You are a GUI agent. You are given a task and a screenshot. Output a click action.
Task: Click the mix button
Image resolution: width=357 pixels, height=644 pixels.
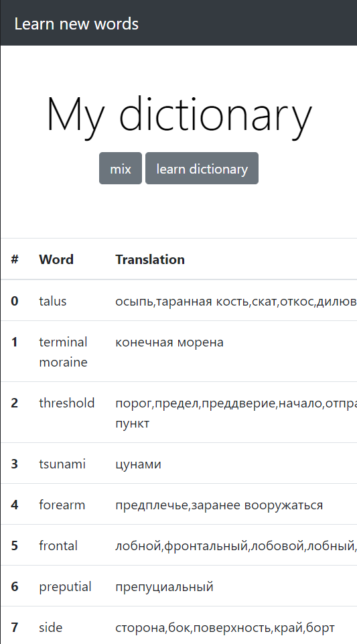point(121,168)
